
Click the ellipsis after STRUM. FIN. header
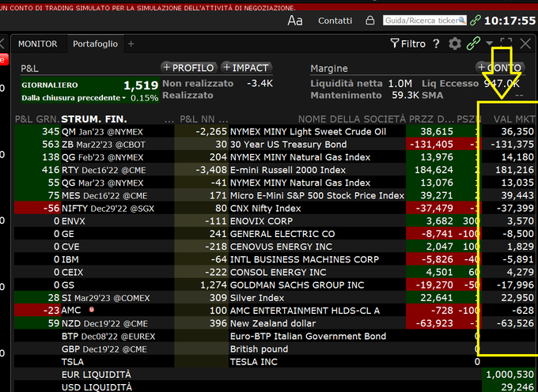169,120
